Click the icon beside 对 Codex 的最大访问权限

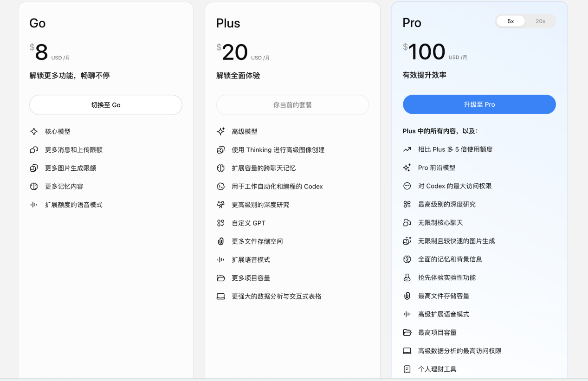pyautogui.click(x=407, y=186)
